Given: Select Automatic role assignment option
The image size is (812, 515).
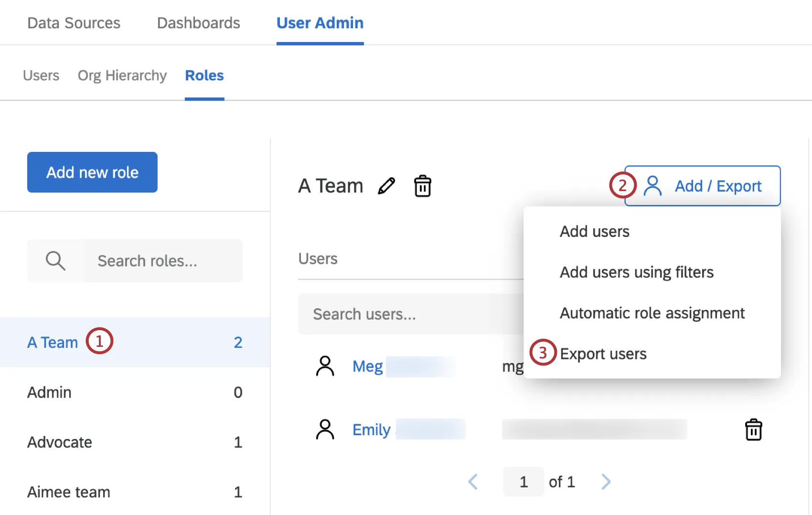Looking at the screenshot, I should (x=652, y=313).
